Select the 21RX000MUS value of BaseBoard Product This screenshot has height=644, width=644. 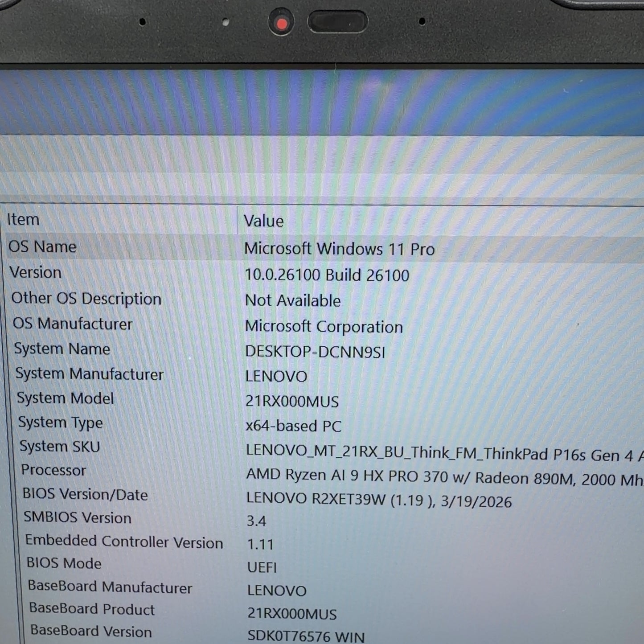click(292, 613)
